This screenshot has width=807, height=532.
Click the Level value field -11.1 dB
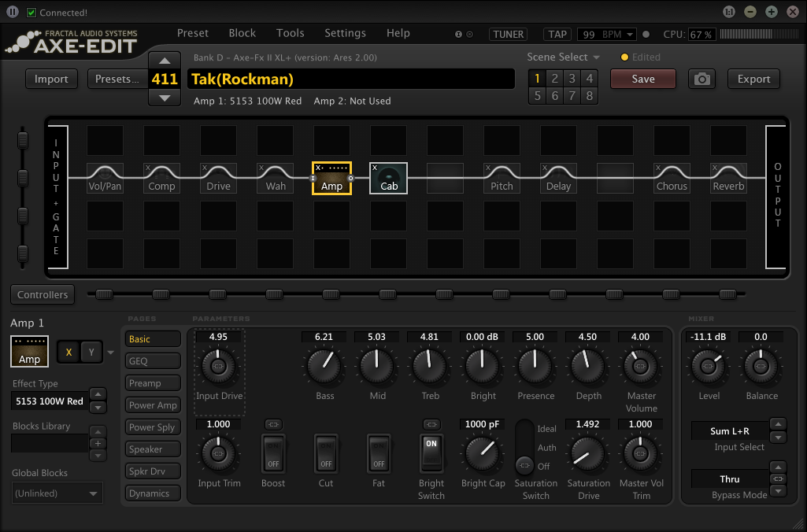click(708, 337)
